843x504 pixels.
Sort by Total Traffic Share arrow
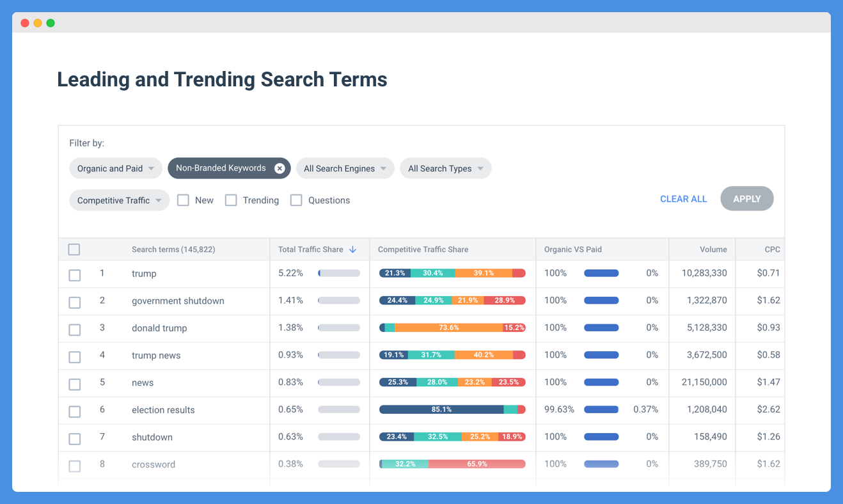pos(353,249)
